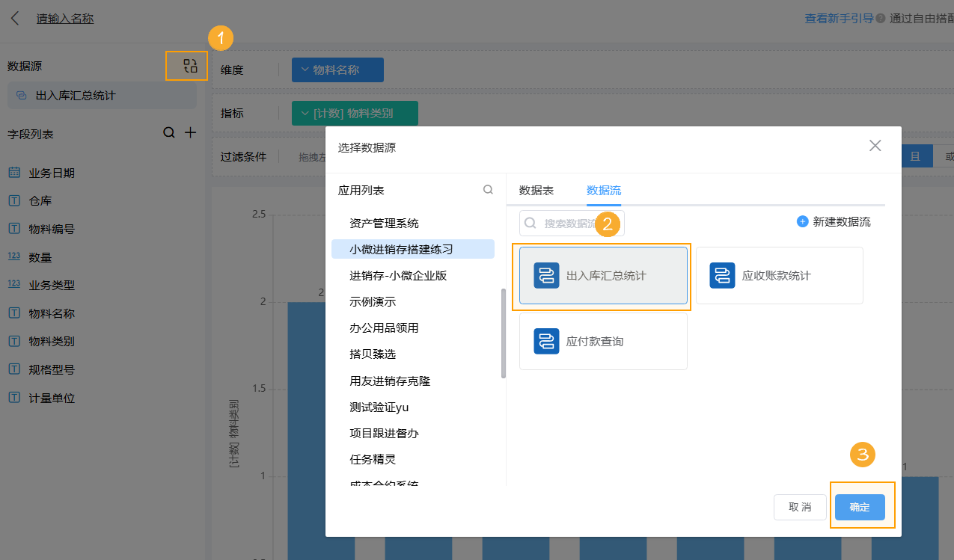954x560 pixels.
Task: Open the 查看新手引导 link
Action: pyautogui.click(x=839, y=19)
